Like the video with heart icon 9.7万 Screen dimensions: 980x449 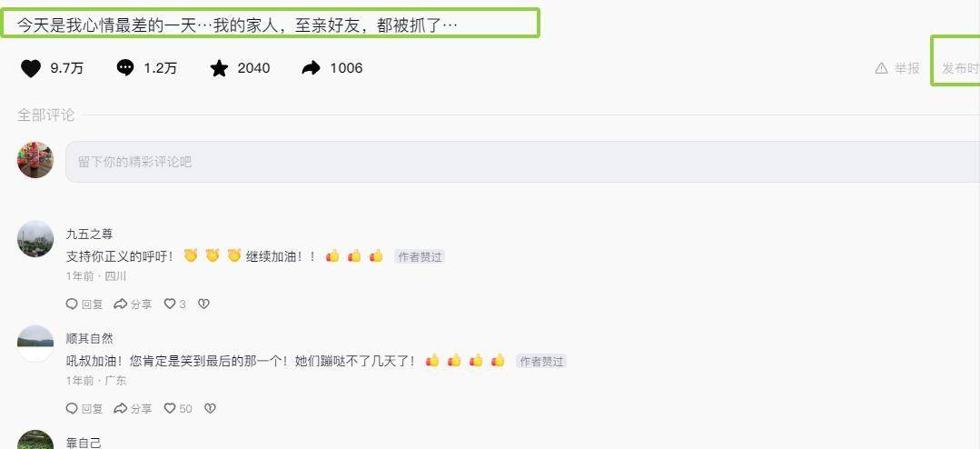[31, 68]
